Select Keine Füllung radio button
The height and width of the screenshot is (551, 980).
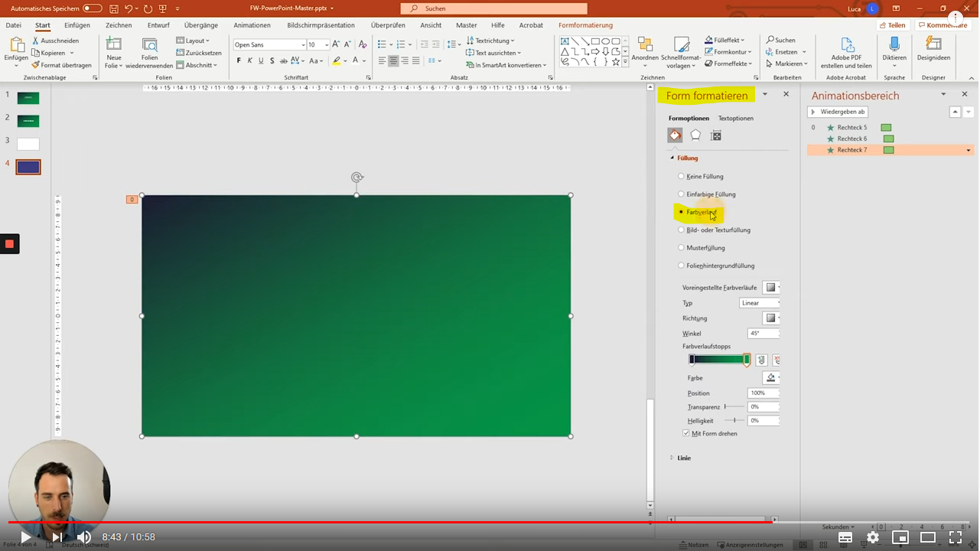point(681,177)
